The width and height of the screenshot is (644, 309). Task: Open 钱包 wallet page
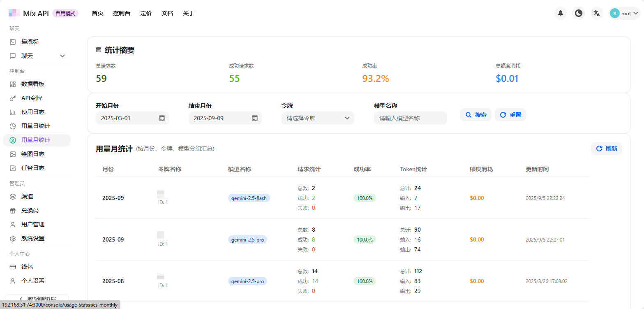[x=27, y=267]
